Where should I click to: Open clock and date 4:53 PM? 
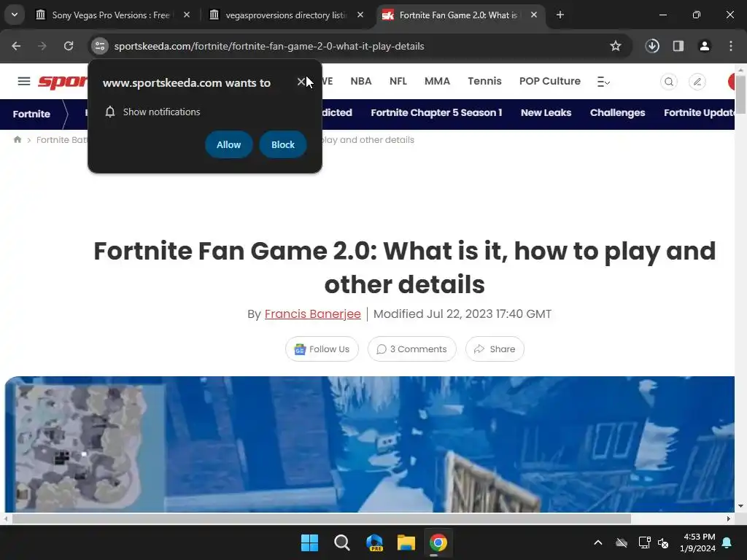click(x=698, y=542)
